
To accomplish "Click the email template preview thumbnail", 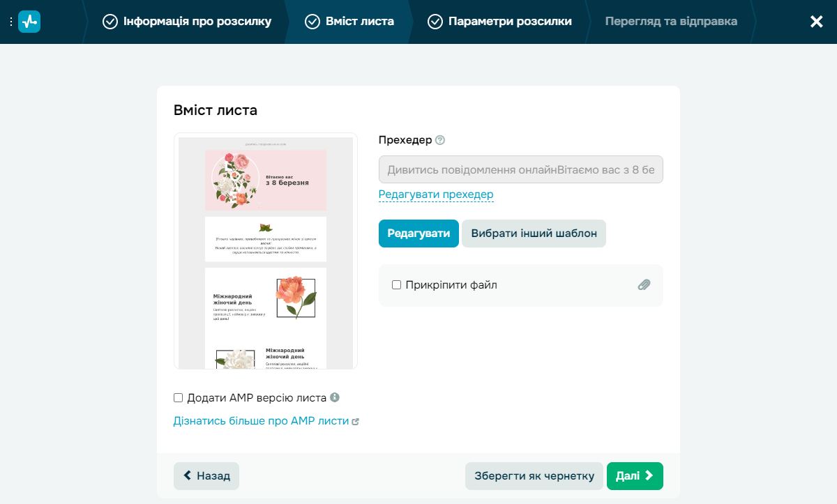I will coord(265,251).
